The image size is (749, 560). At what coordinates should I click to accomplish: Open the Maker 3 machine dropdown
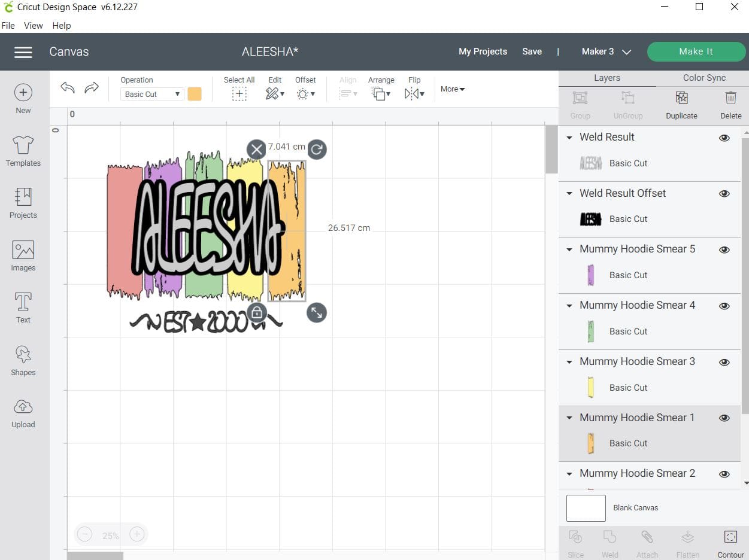pos(607,51)
